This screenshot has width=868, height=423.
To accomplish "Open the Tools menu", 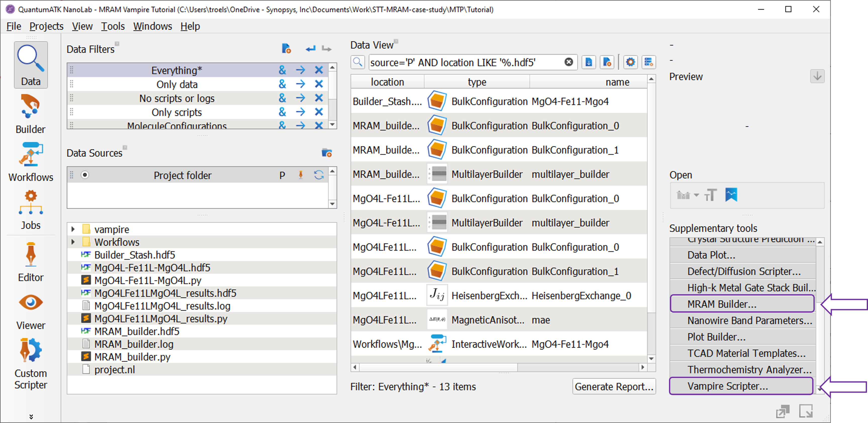I will point(113,26).
